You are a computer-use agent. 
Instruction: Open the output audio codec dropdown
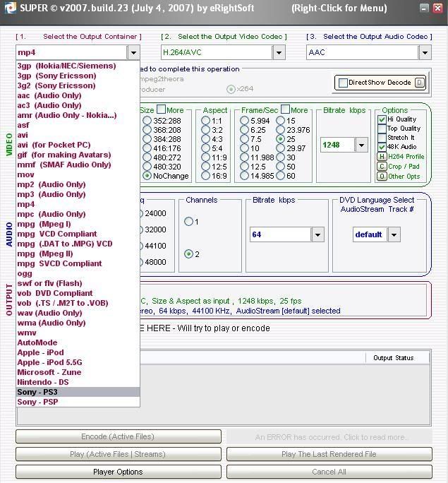click(x=425, y=52)
